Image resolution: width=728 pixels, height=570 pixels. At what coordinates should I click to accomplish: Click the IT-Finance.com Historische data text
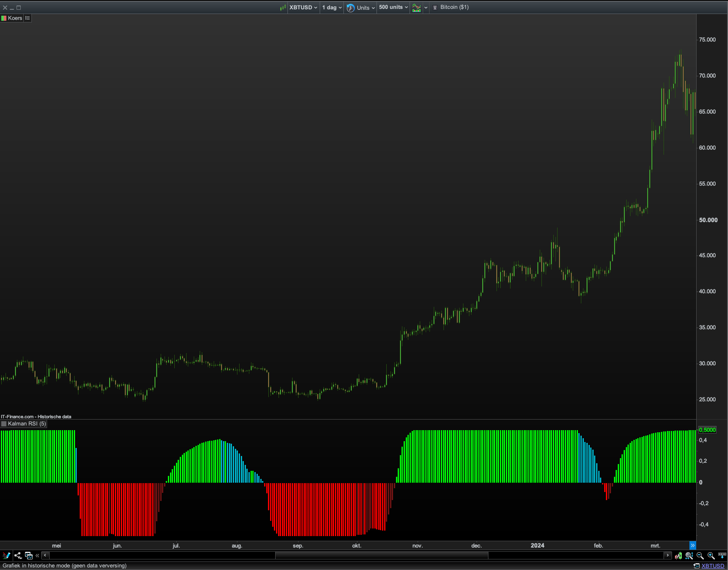click(36, 417)
